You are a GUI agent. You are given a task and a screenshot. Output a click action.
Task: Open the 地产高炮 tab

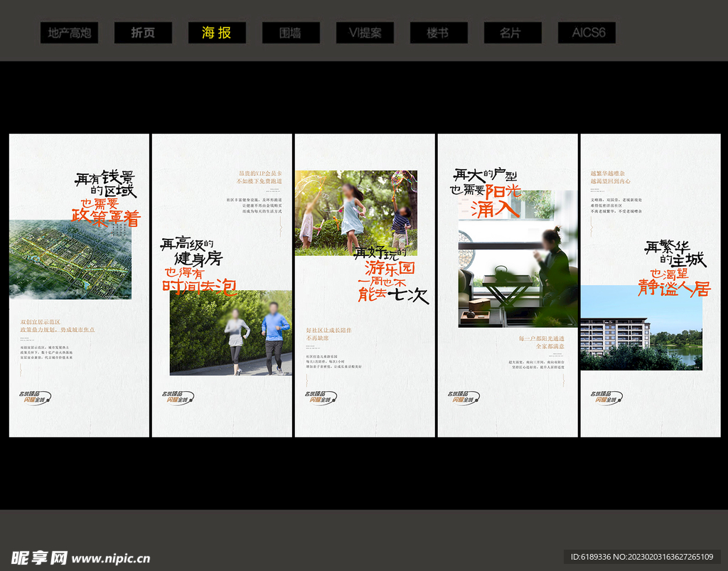[69, 33]
